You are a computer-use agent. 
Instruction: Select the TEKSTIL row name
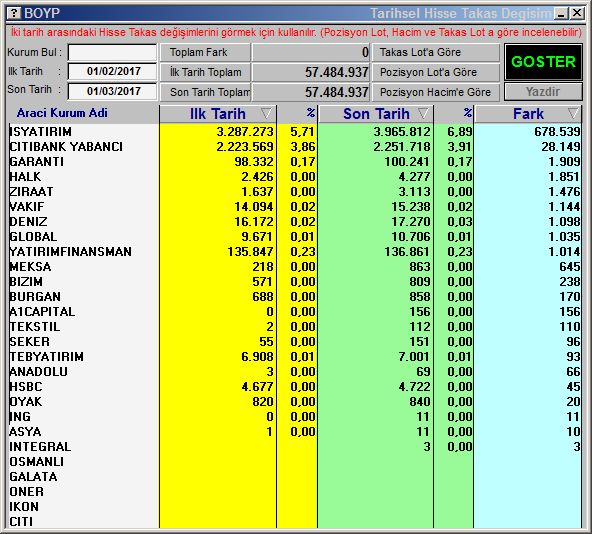tap(35, 327)
